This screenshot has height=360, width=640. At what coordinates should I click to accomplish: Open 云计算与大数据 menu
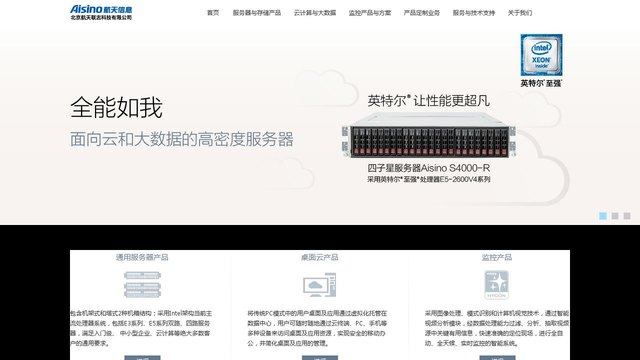point(315,13)
